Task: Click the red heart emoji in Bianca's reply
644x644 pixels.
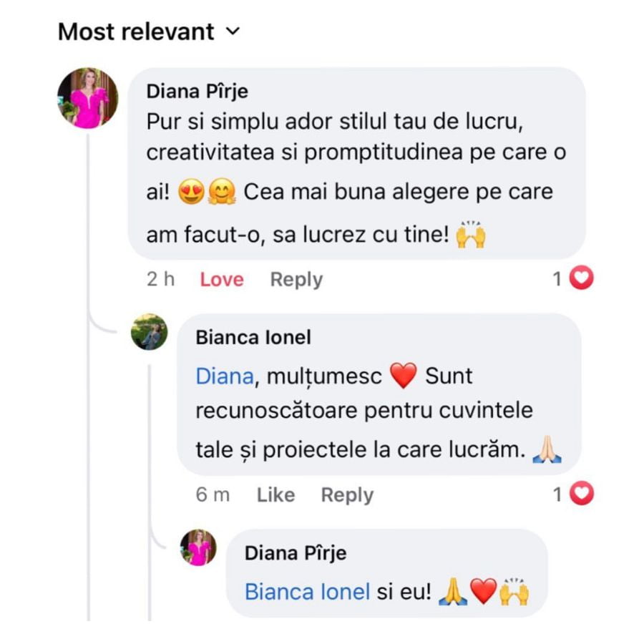Action: point(404,376)
